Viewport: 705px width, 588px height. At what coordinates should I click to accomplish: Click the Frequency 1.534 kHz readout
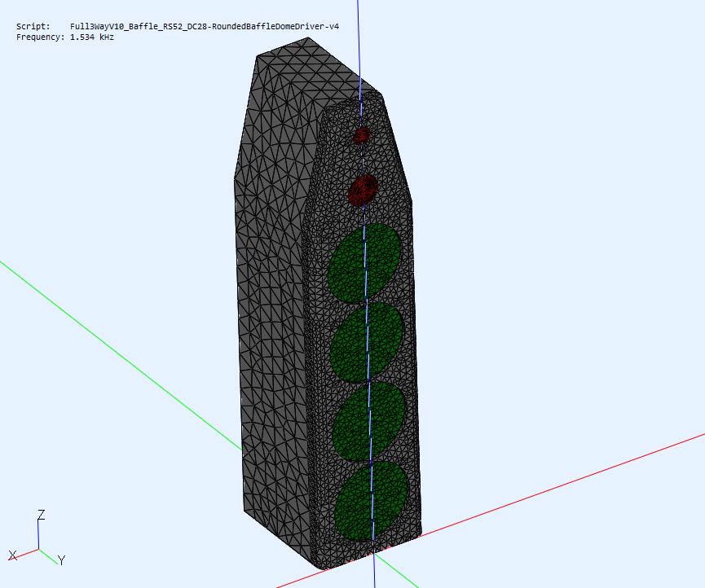click(x=65, y=37)
